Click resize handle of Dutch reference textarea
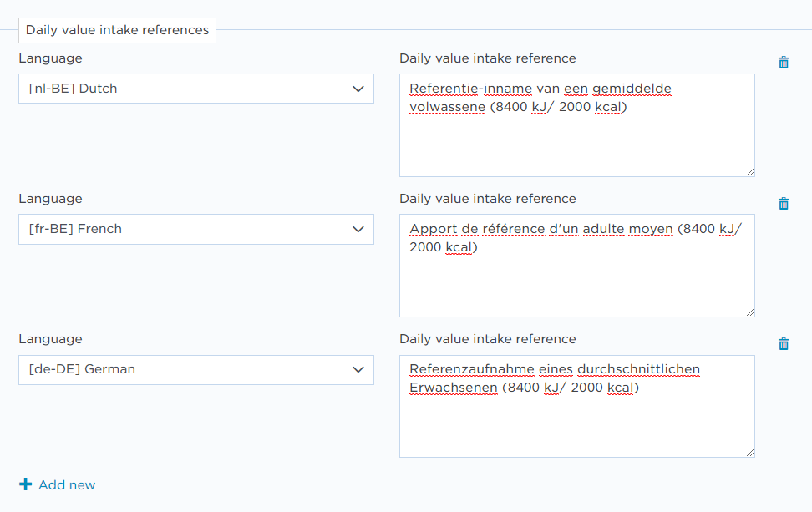812x512 pixels. click(x=750, y=172)
